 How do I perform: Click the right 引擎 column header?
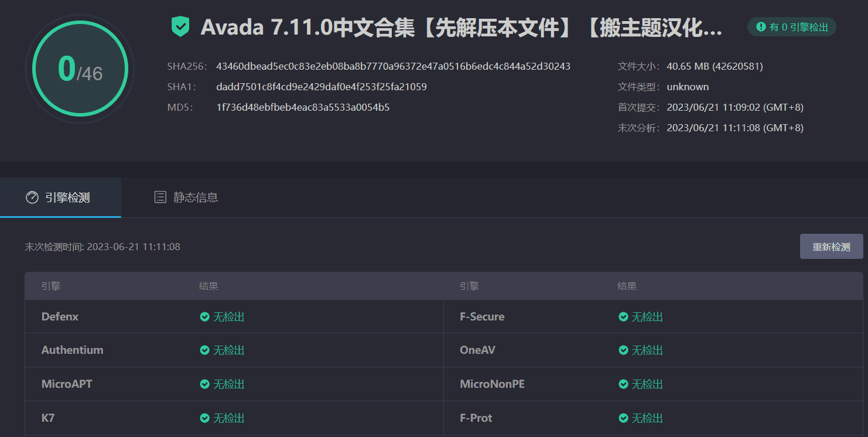pyautogui.click(x=469, y=286)
